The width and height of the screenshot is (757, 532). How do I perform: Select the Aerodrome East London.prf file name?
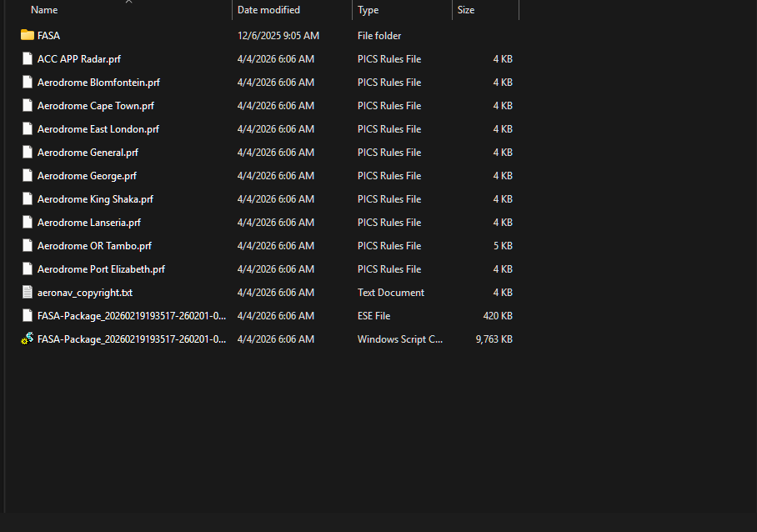pos(98,129)
